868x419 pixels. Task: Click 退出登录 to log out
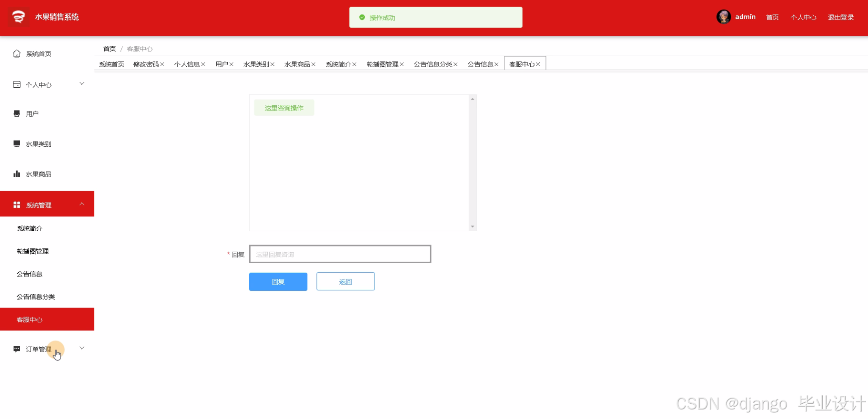(x=841, y=17)
